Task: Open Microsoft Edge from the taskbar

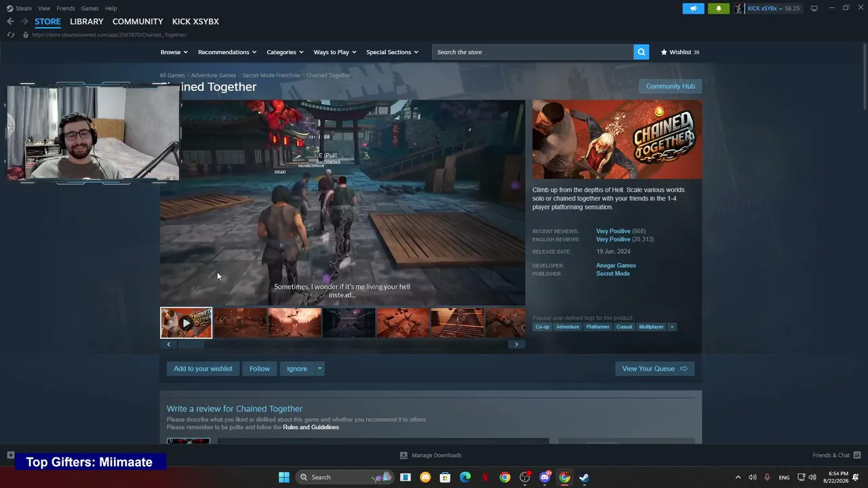Action: pyautogui.click(x=465, y=477)
